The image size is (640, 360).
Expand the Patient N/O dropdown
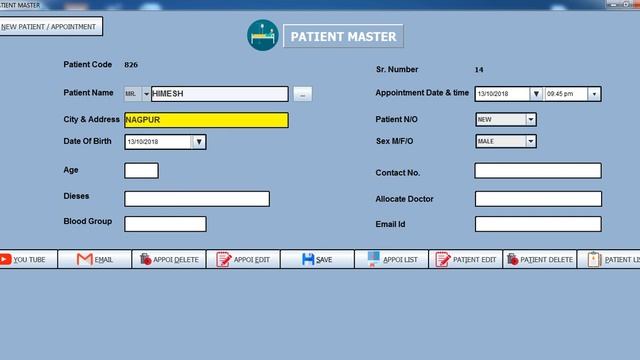tap(531, 120)
